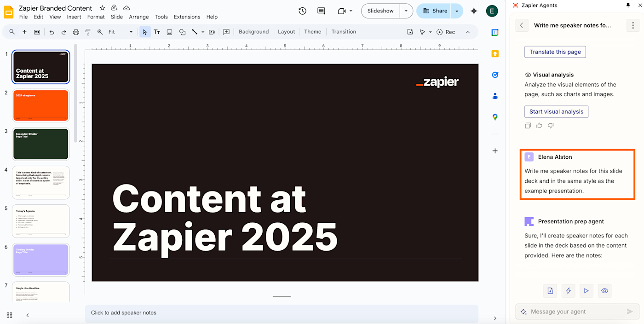Click the insert video icon

pyautogui.click(x=212, y=32)
